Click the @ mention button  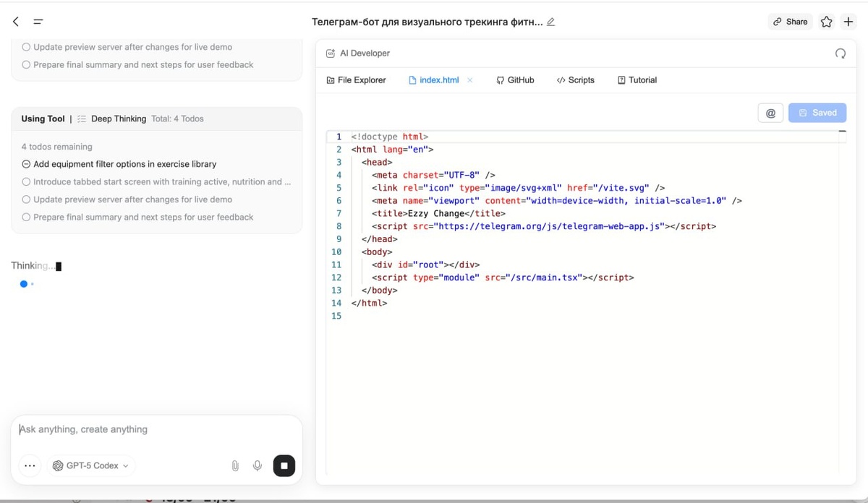770,113
